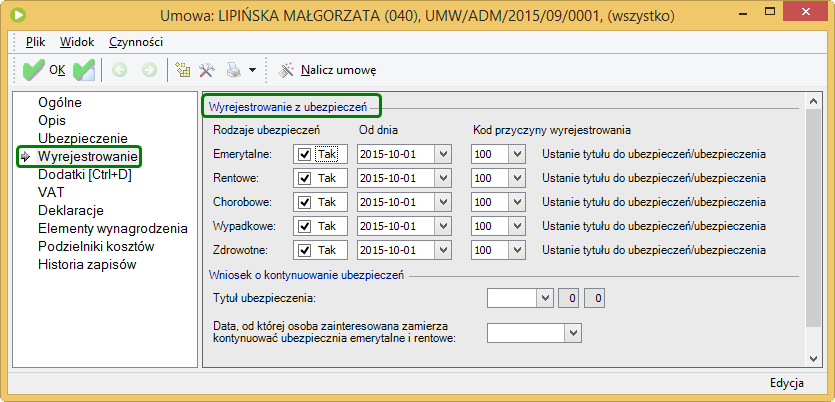835x402 pixels.
Task: Open the Zdrowotne date dropdown arrow
Action: [443, 250]
